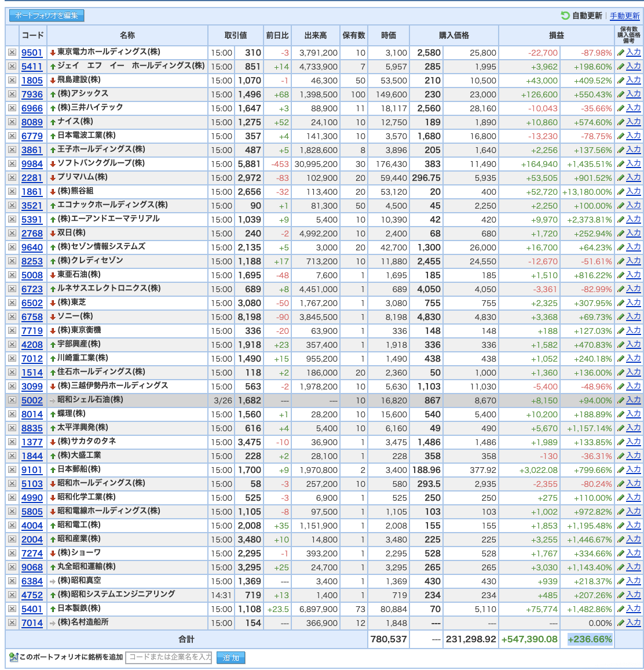Viewport: 644px width, 670px height.
Task: Click pencil edit icon for 東京電力ホールディングス
Action: click(x=620, y=53)
